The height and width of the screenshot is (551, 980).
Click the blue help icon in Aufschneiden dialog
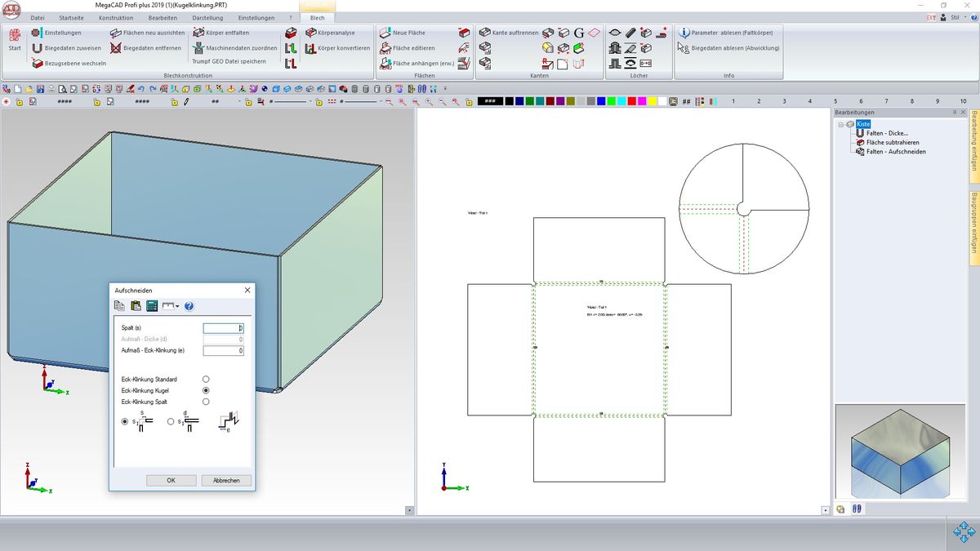coord(189,306)
